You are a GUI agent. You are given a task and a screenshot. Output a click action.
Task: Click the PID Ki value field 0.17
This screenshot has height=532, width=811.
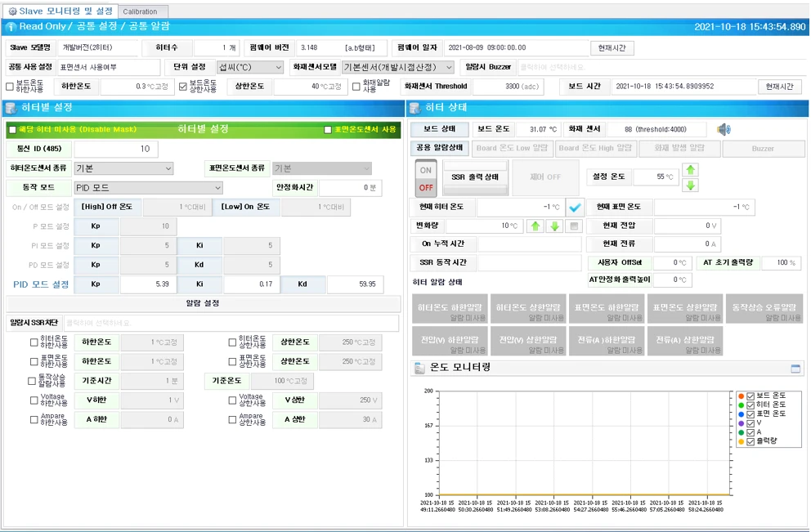point(252,284)
